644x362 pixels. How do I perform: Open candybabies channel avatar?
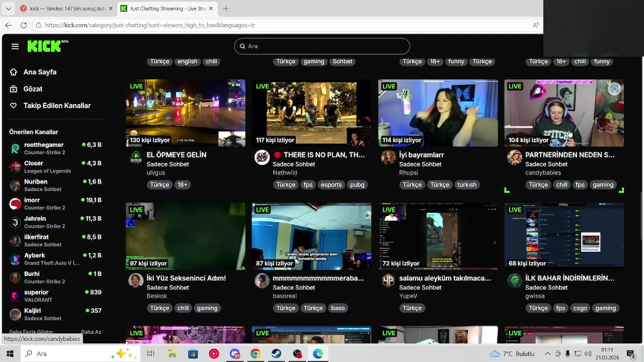coord(515,157)
